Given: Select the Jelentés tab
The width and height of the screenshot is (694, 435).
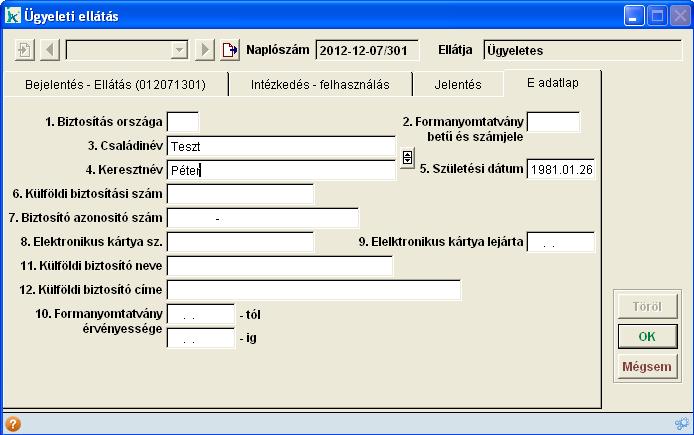Looking at the screenshot, I should coord(458,85).
